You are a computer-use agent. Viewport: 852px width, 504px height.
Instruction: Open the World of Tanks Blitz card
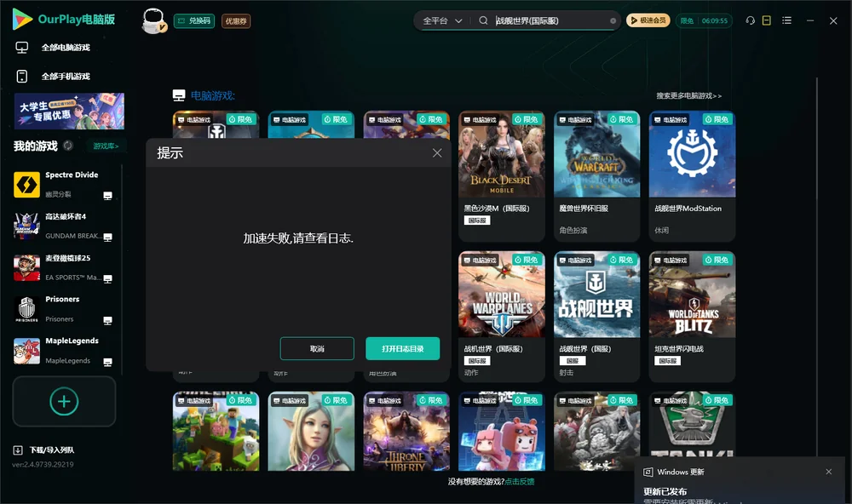click(x=692, y=317)
